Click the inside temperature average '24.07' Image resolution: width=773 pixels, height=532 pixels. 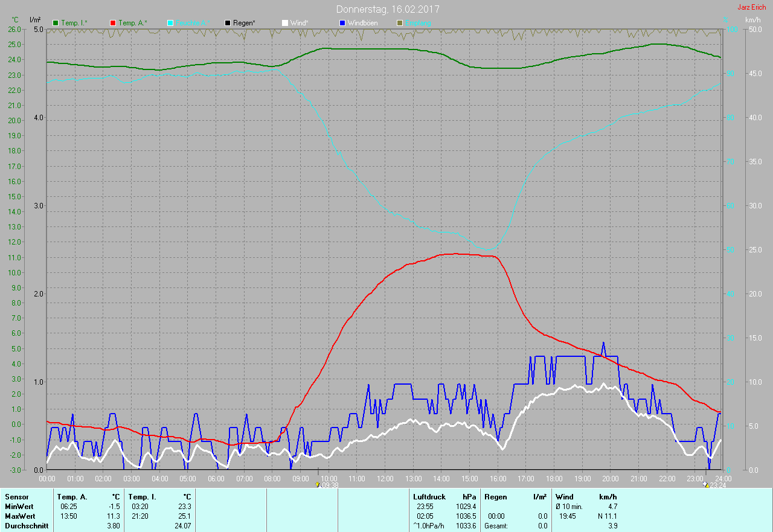183,525
